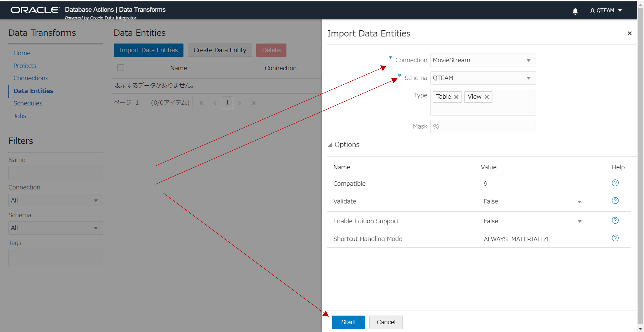Click the Start button
Screen dimensions: 644x332
(x=348, y=322)
